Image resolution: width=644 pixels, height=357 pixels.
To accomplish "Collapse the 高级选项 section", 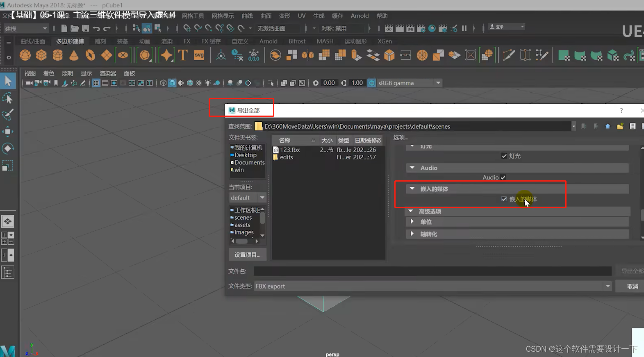I will point(410,211).
